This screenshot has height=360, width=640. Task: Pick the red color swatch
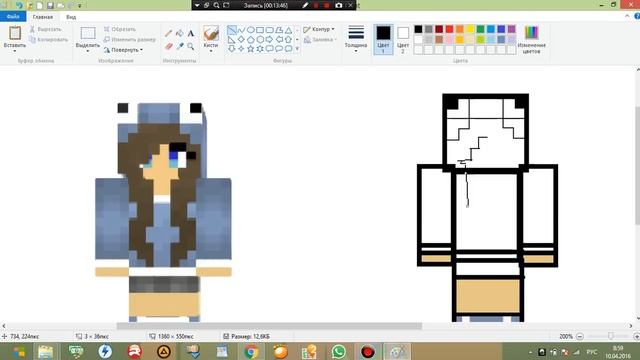449,29
